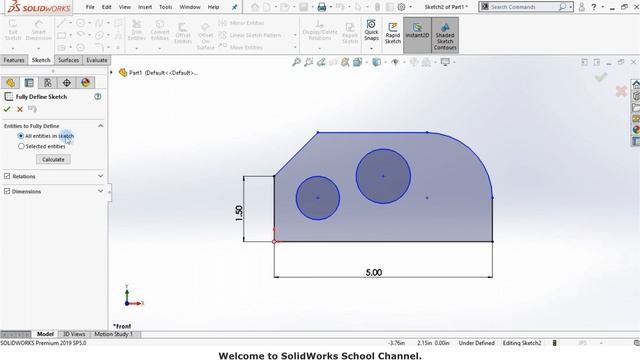Open the Motion Study 1 tab

(113, 334)
